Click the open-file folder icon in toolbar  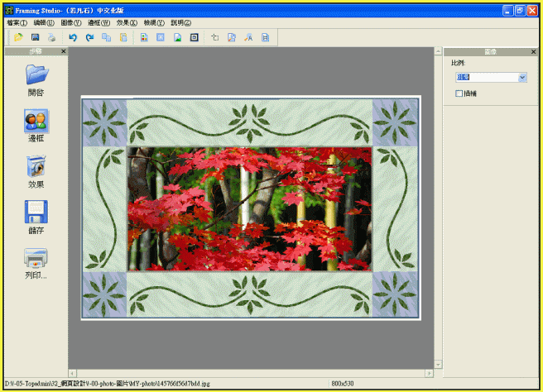[18, 37]
